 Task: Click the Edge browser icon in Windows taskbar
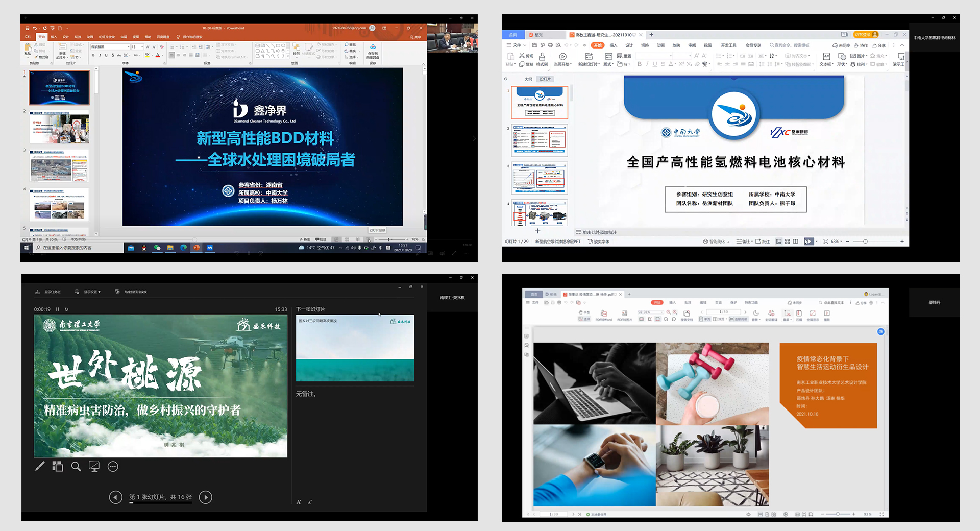(x=183, y=248)
